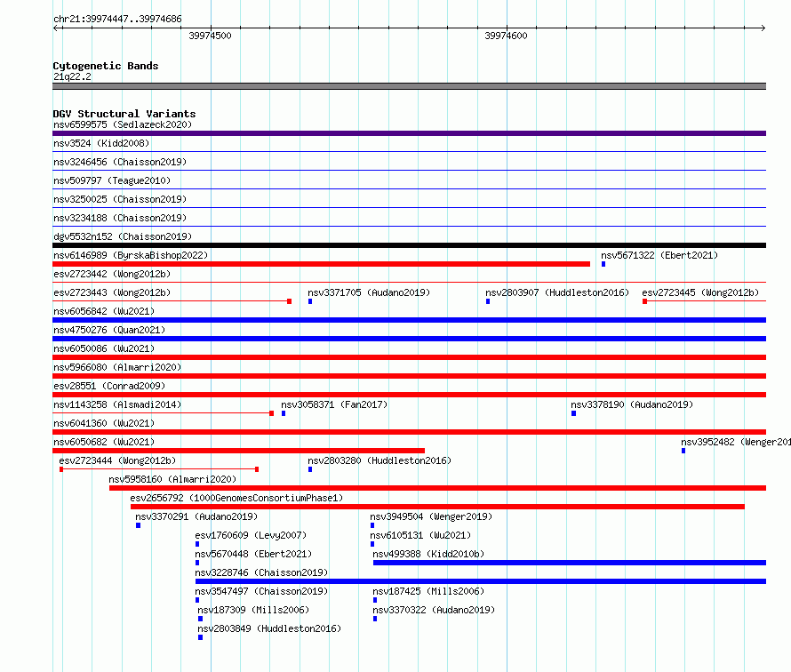Select the purple nsv6599575 variant bar

[409, 133]
